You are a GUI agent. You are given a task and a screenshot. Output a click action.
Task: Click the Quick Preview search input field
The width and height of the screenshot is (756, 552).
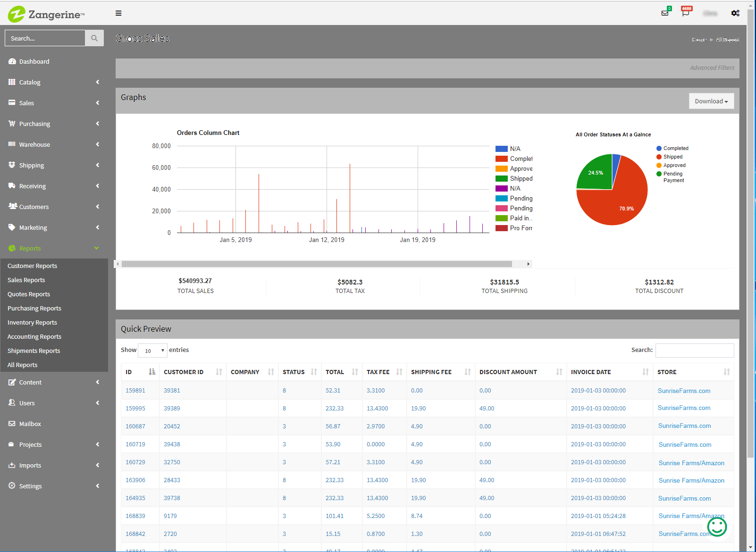694,350
